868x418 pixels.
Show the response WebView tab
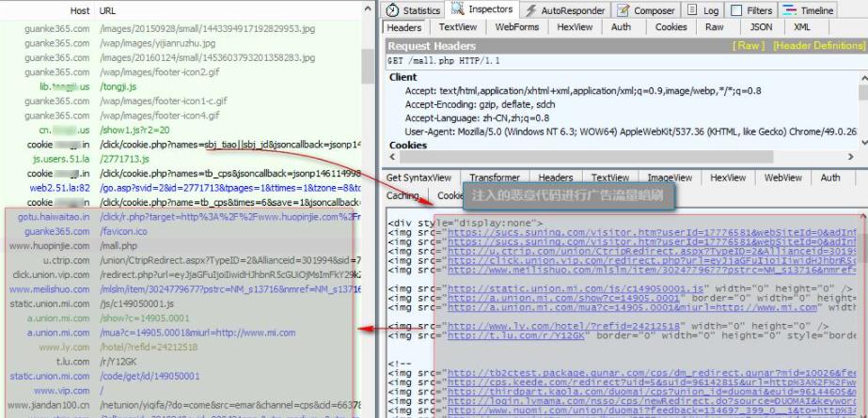tap(782, 178)
